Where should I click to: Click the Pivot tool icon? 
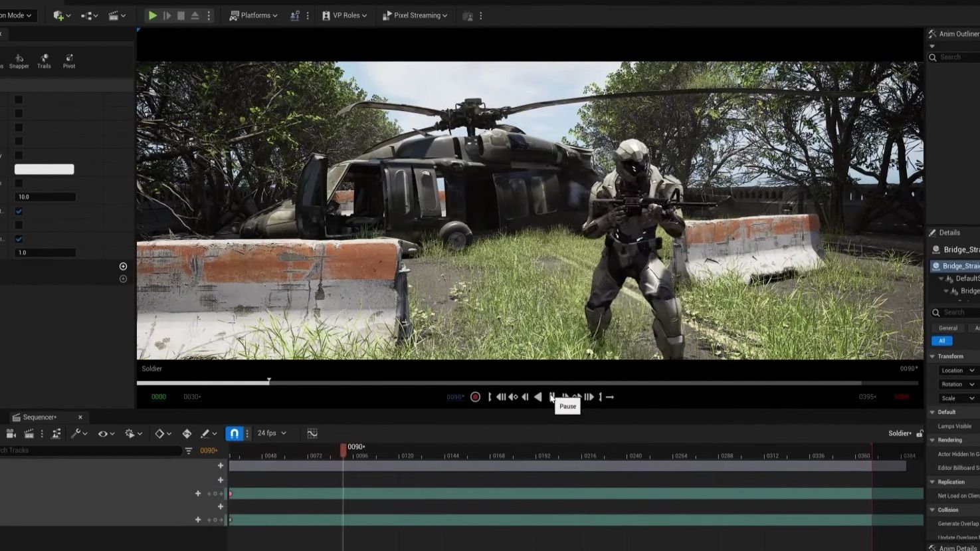pos(69,60)
